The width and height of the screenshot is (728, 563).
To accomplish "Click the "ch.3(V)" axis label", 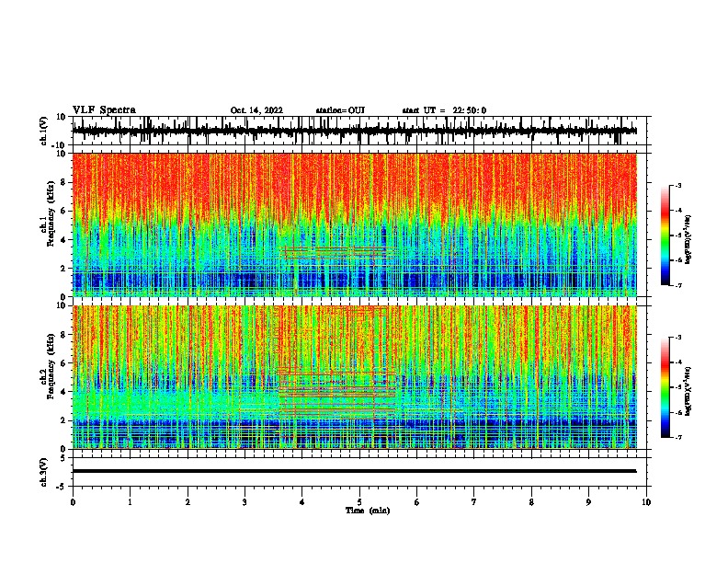I will [43, 472].
